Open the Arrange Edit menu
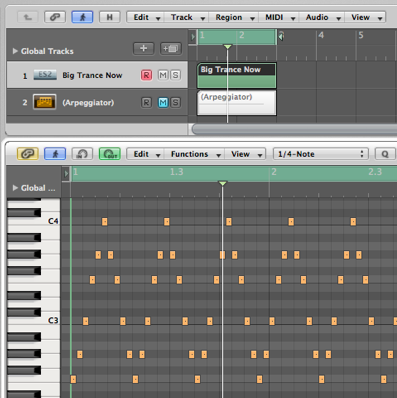Viewport: 397px width, 398px height. tap(146, 17)
